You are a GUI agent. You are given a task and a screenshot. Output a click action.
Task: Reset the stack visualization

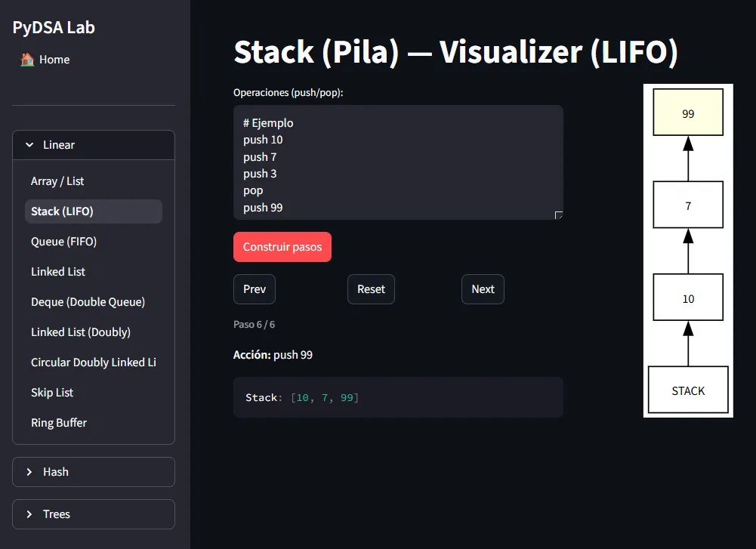tap(371, 289)
